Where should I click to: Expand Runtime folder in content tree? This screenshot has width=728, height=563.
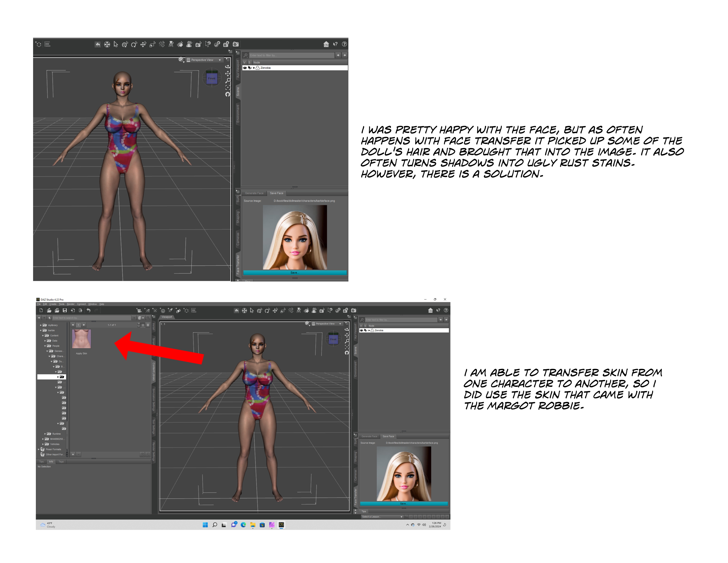click(x=45, y=434)
